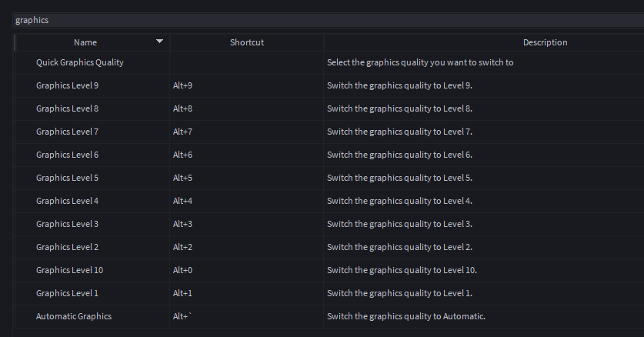644x337 pixels.
Task: Click the empty shortcut cell for Quick Graphics Quality
Action: [x=247, y=62]
